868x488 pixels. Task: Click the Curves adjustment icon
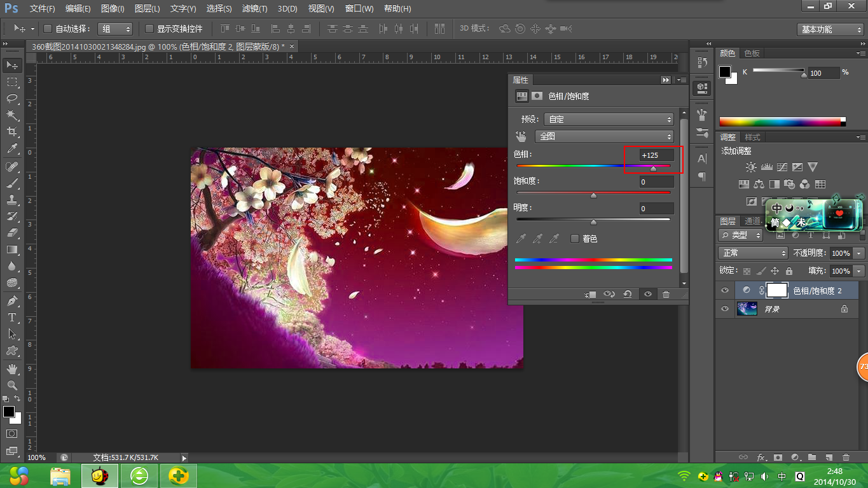(x=782, y=167)
